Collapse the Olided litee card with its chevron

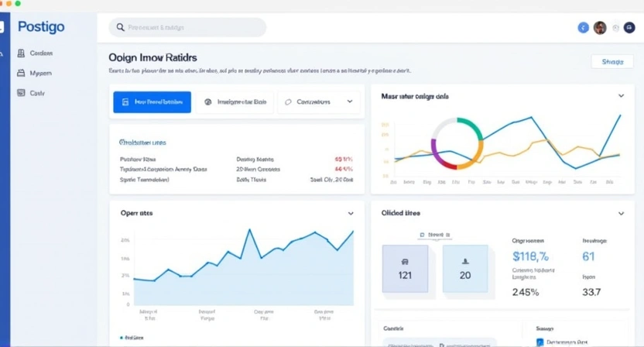coord(621,213)
